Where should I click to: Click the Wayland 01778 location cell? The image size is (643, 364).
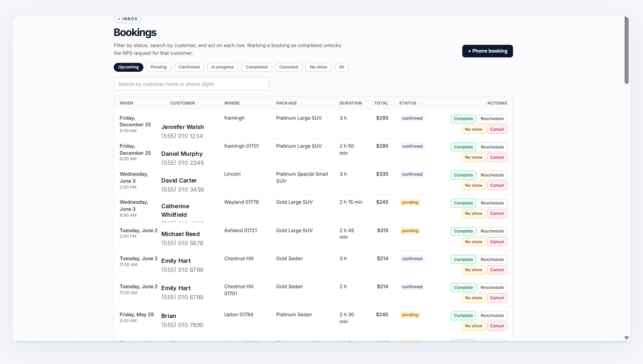click(241, 202)
